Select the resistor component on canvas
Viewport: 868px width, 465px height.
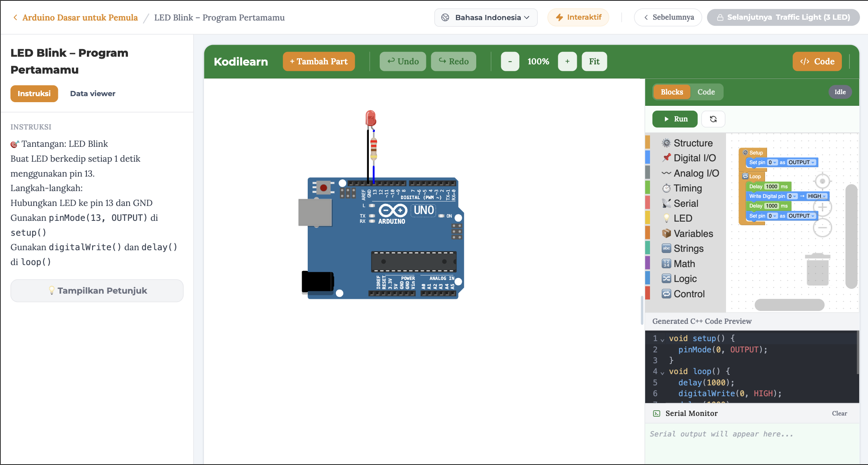point(374,149)
